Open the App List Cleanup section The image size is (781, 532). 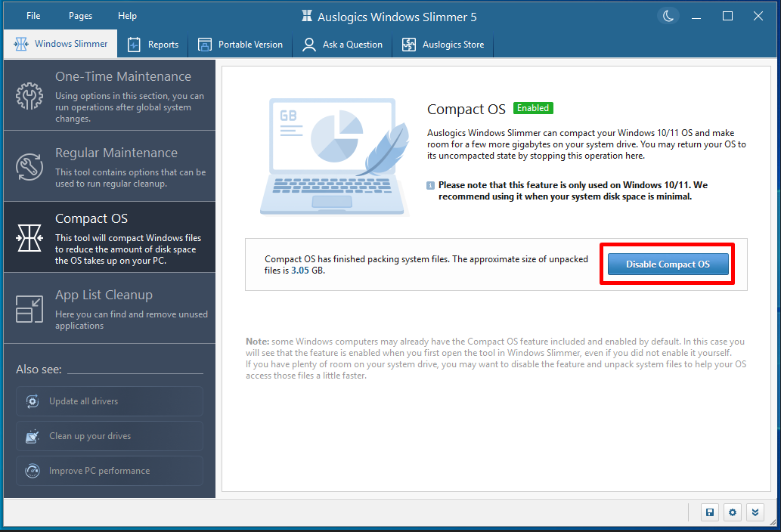click(x=110, y=308)
